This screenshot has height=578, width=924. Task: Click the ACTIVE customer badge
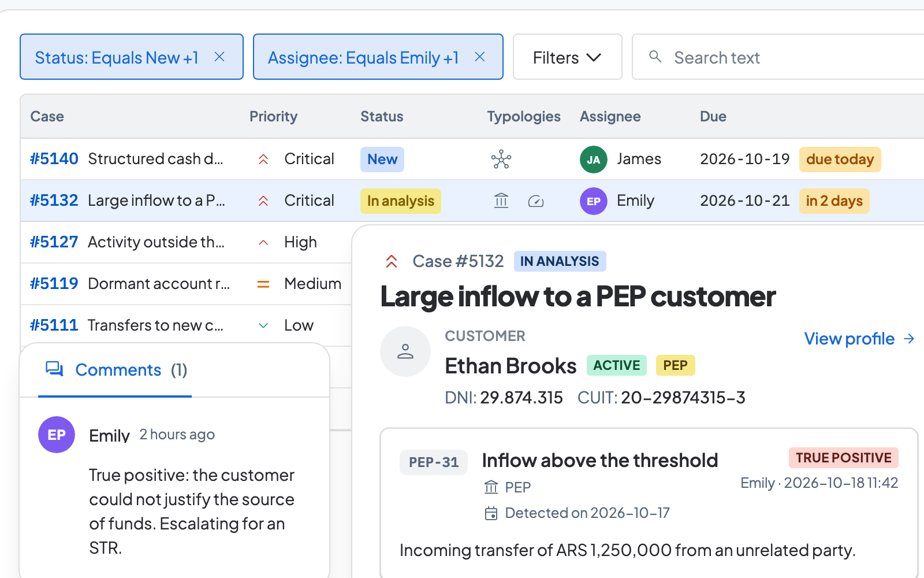click(617, 365)
